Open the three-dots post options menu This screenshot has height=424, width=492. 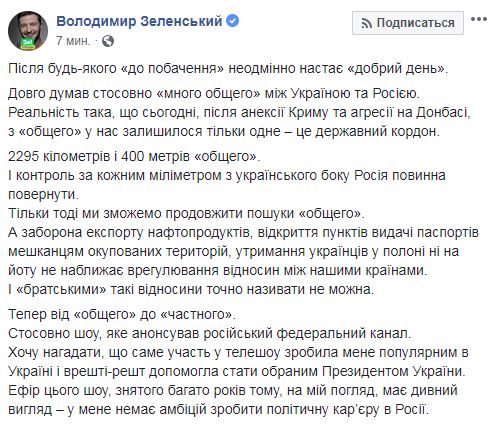click(479, 19)
